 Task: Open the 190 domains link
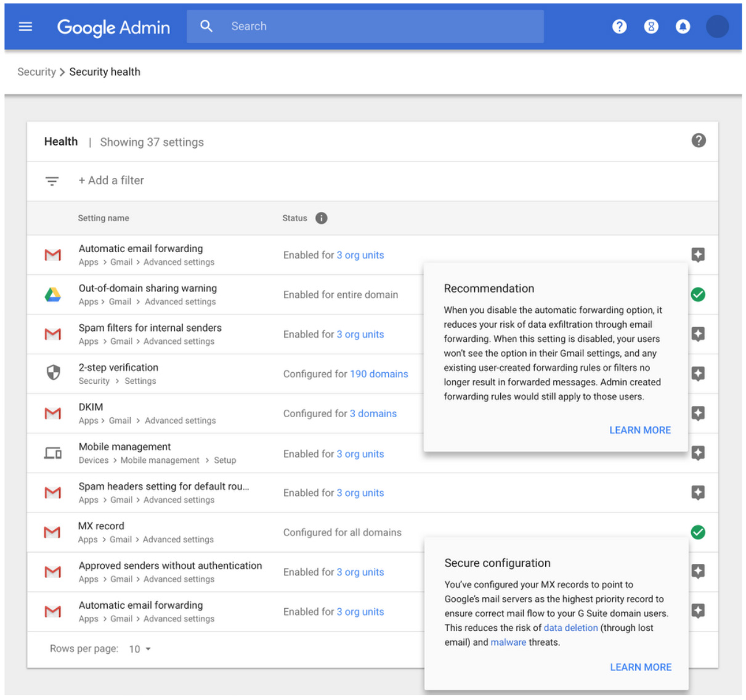379,374
